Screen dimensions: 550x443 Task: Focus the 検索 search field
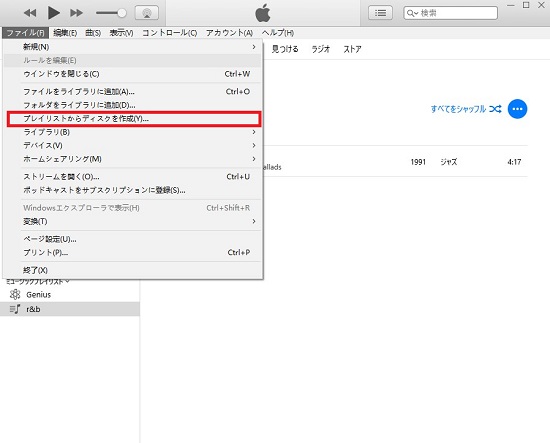pos(450,13)
